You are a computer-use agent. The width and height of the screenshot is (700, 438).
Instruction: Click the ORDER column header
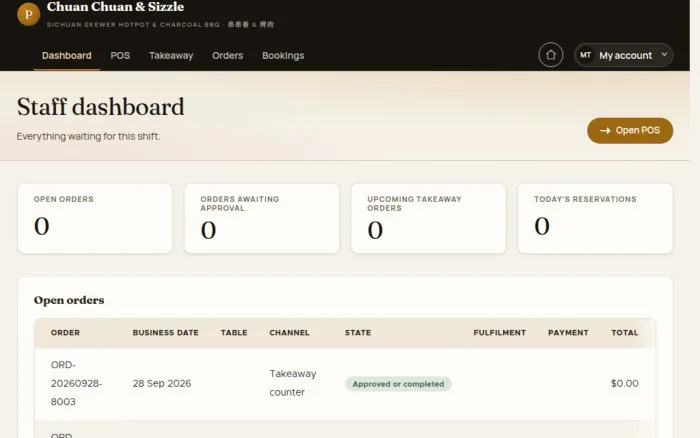click(65, 333)
